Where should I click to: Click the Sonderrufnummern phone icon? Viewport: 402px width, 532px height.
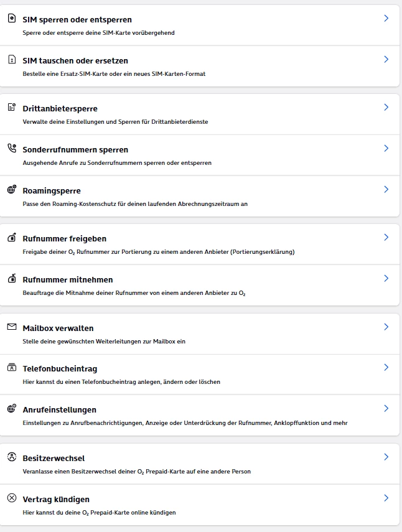(11, 149)
